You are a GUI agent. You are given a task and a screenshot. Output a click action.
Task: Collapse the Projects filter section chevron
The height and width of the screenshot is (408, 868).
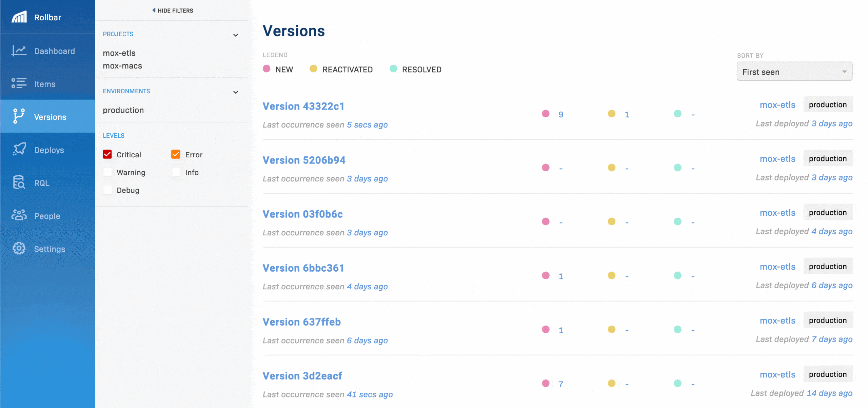pos(236,35)
